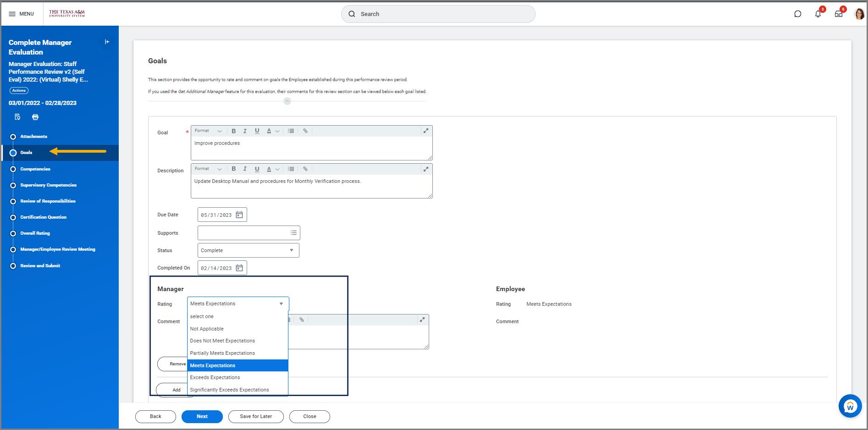Screen dimensions: 868x430
Task: Click the chat bubble icon in header
Action: click(x=797, y=14)
